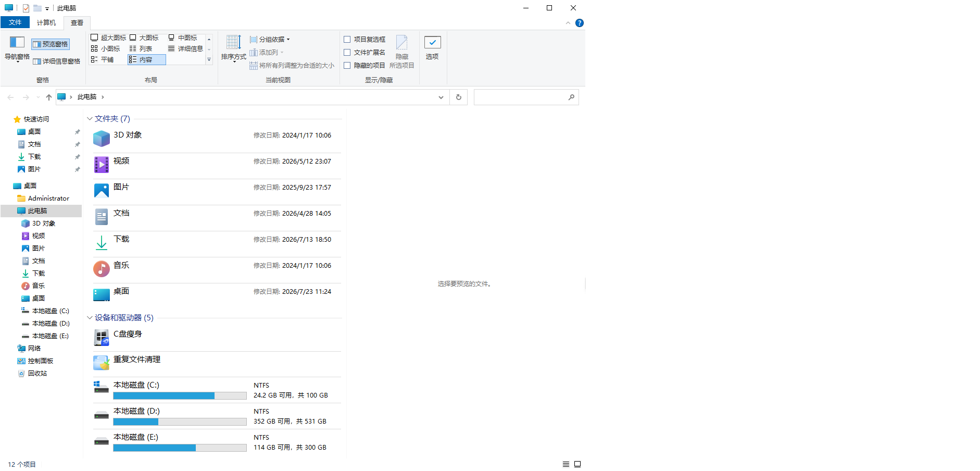Collapse the 设备和驱动器 (5) group
This screenshot has height=471, width=980.
[90, 318]
